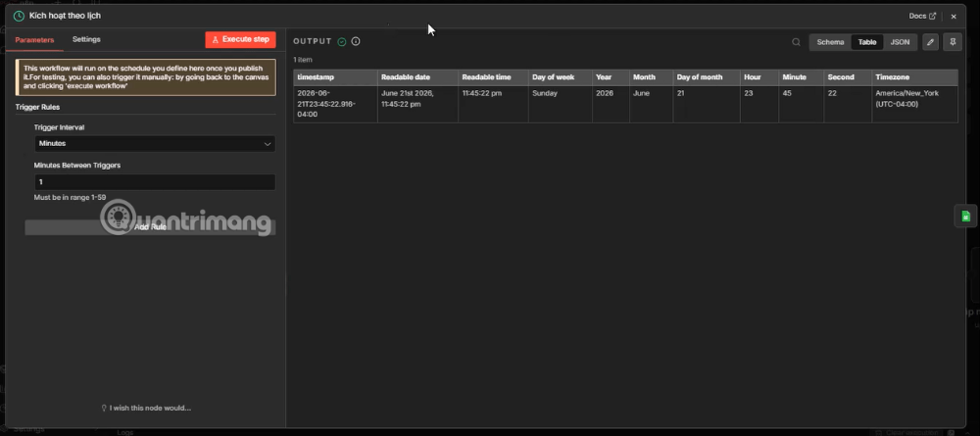Click the Sunday cell in the table

click(560, 104)
